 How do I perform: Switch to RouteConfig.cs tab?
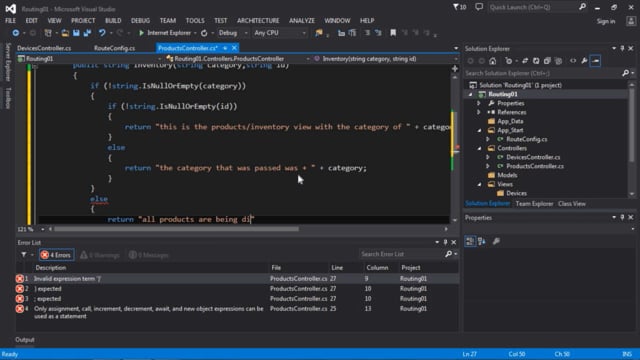coord(115,48)
